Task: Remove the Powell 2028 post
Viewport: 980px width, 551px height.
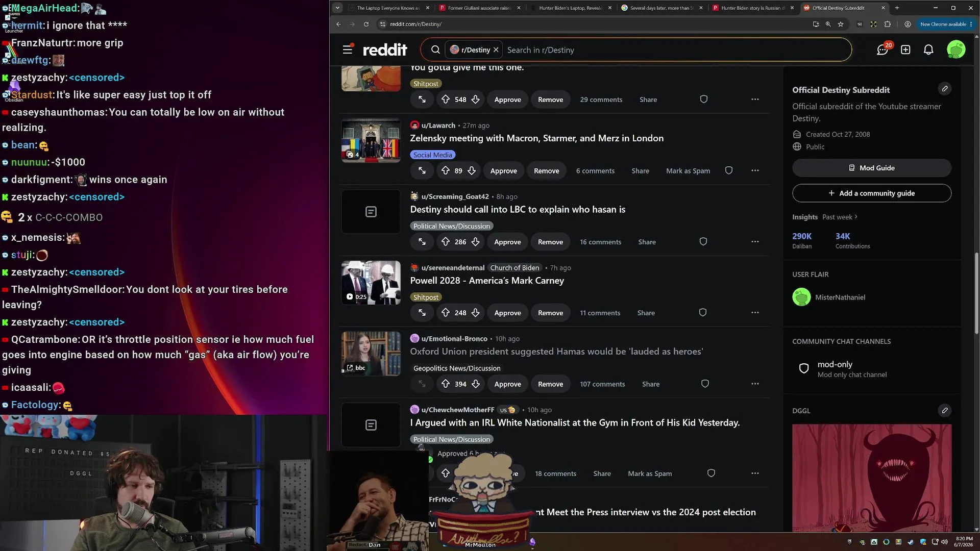Action: click(550, 313)
